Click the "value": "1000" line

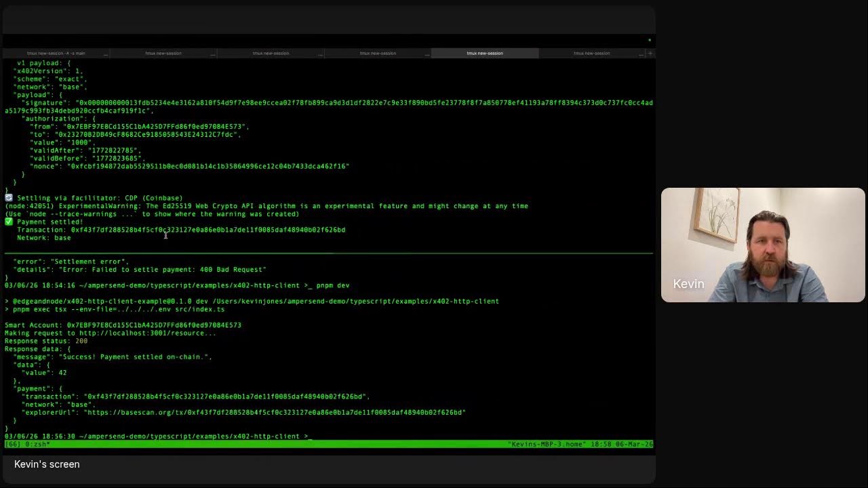(x=62, y=142)
